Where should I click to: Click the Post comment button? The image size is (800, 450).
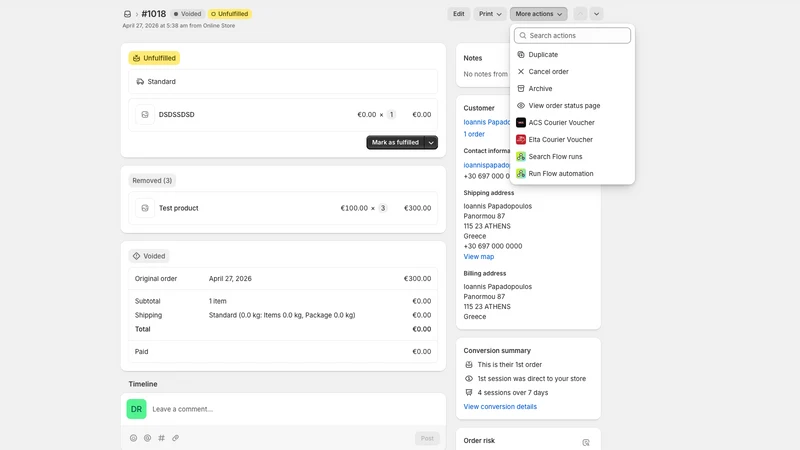pyautogui.click(x=427, y=438)
